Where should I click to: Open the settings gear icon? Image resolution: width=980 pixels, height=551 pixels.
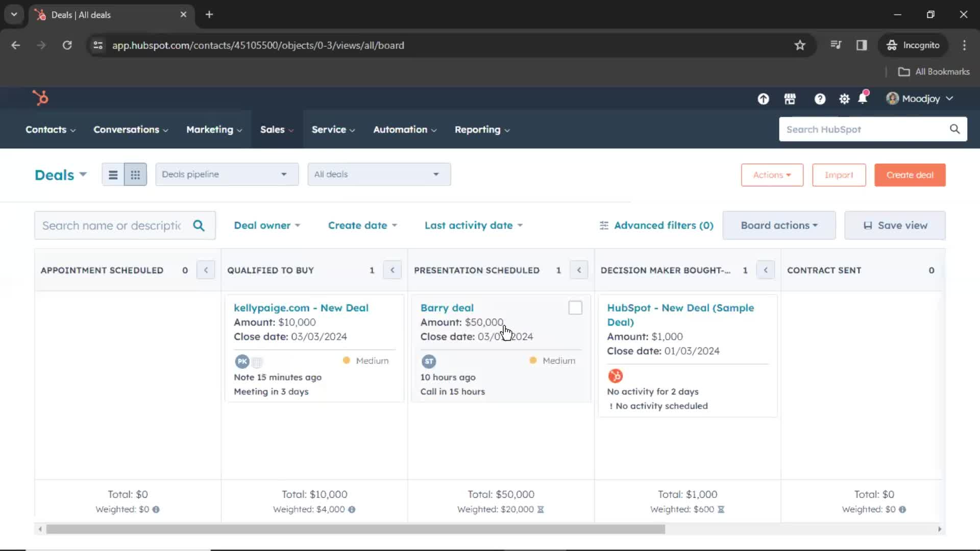click(844, 99)
